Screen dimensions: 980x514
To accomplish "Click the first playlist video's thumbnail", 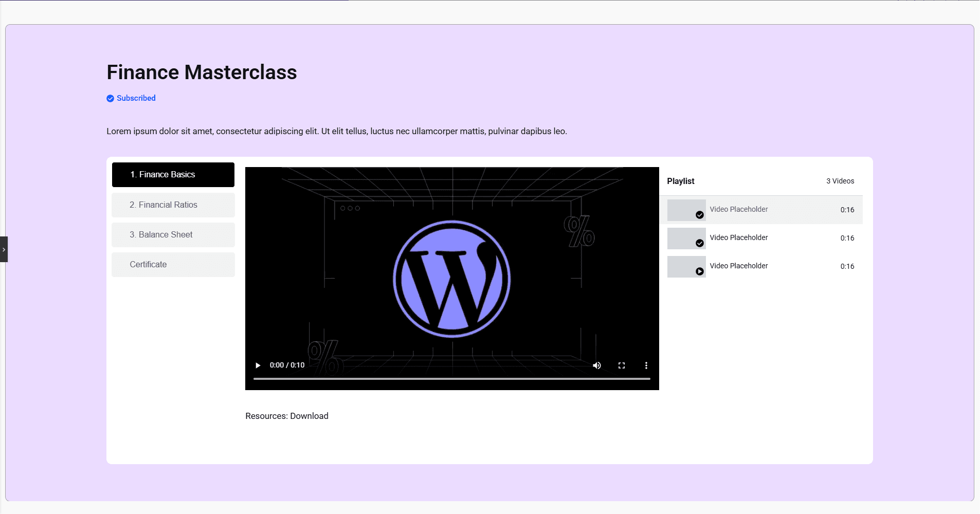I will click(x=686, y=210).
